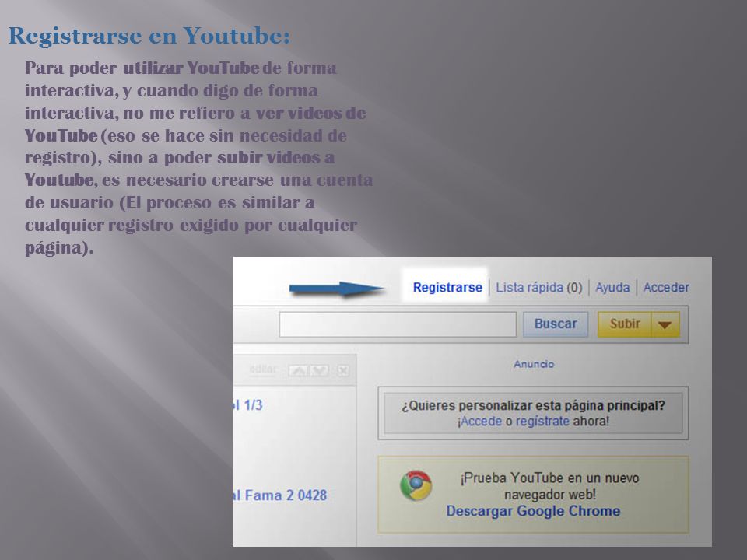Open the video link ending in 1/3

coord(248,405)
